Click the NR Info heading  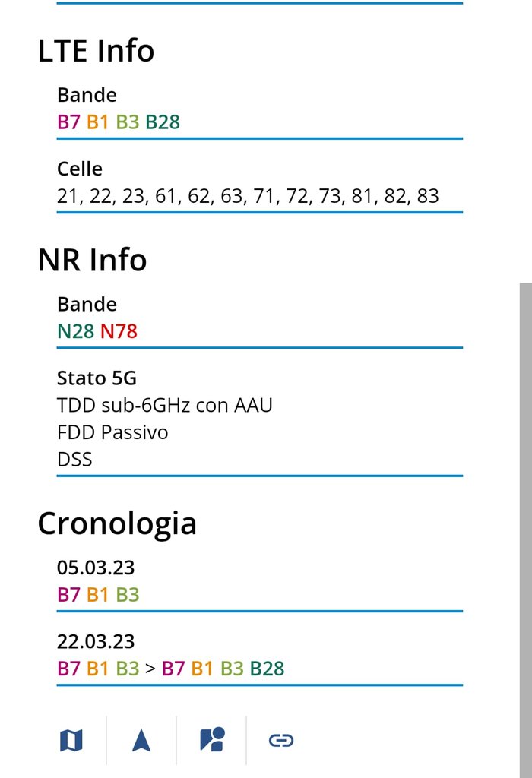(92, 260)
